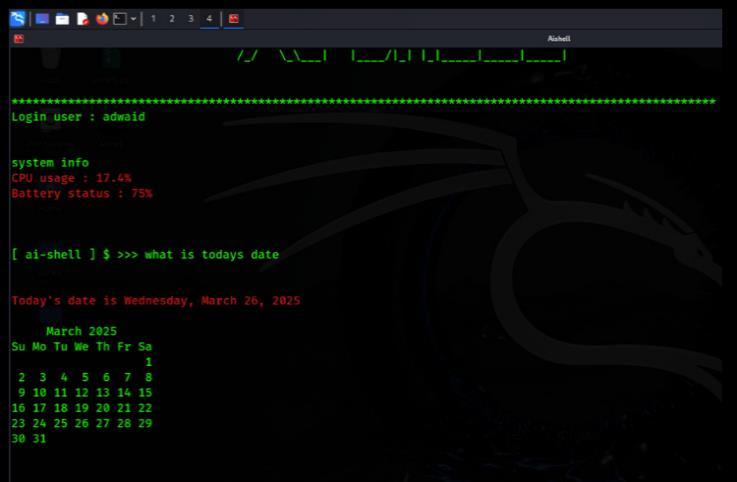
Task: Switch to workspace 4
Action: 210,19
